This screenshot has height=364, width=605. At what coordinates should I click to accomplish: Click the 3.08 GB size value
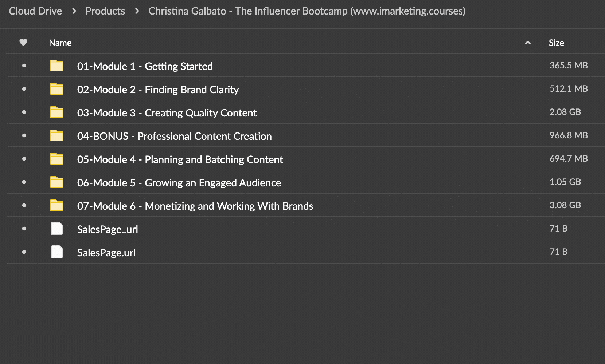[565, 205]
